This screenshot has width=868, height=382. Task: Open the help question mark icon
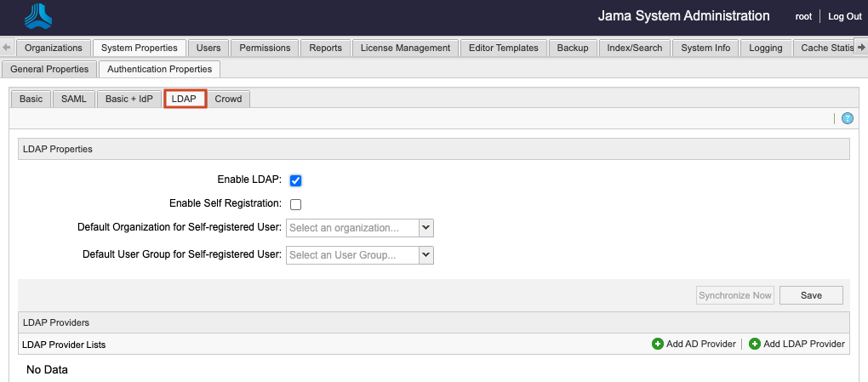tap(847, 118)
